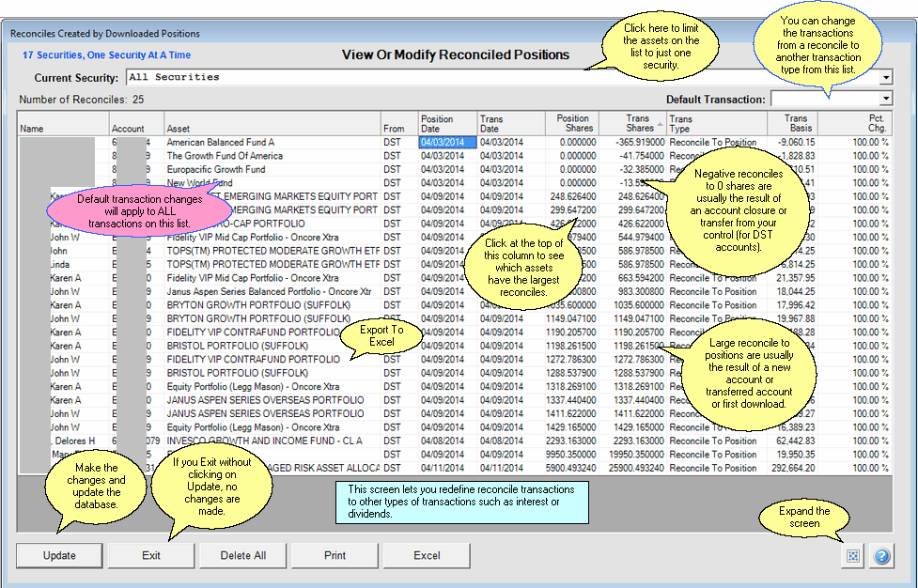Expand the Default Transaction dropdown
The height and width of the screenshot is (588, 918).
[885, 99]
